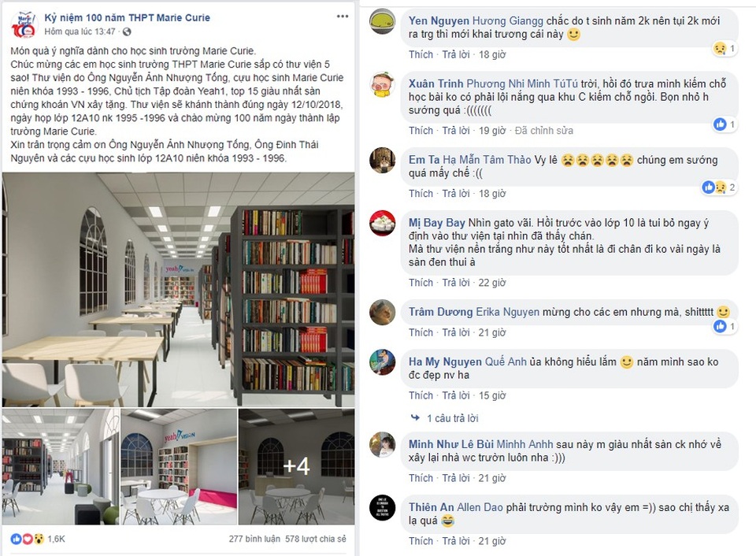
Task: Open Thiên An's black profile avatar
Action: (383, 508)
